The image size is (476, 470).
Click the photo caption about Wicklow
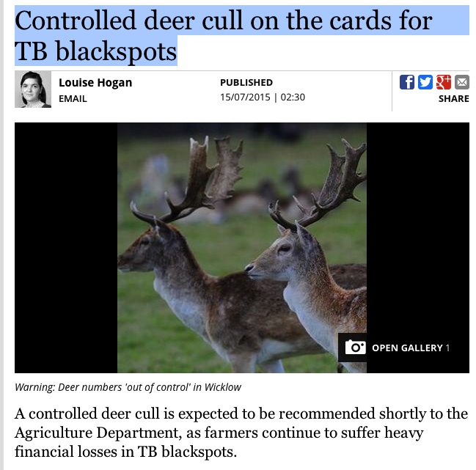128,387
